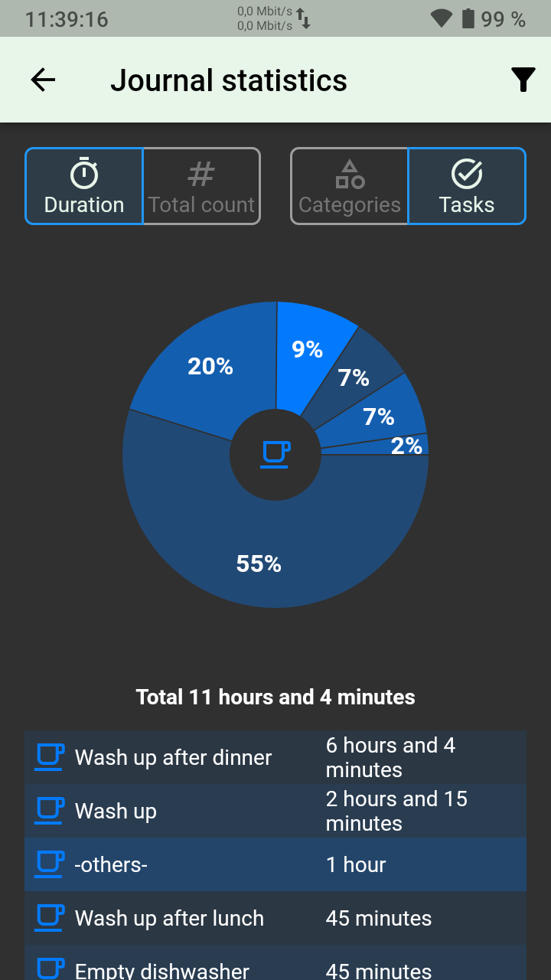Screen dimensions: 551x980
Task: Open the Wash up after lunch row
Action: 275,918
